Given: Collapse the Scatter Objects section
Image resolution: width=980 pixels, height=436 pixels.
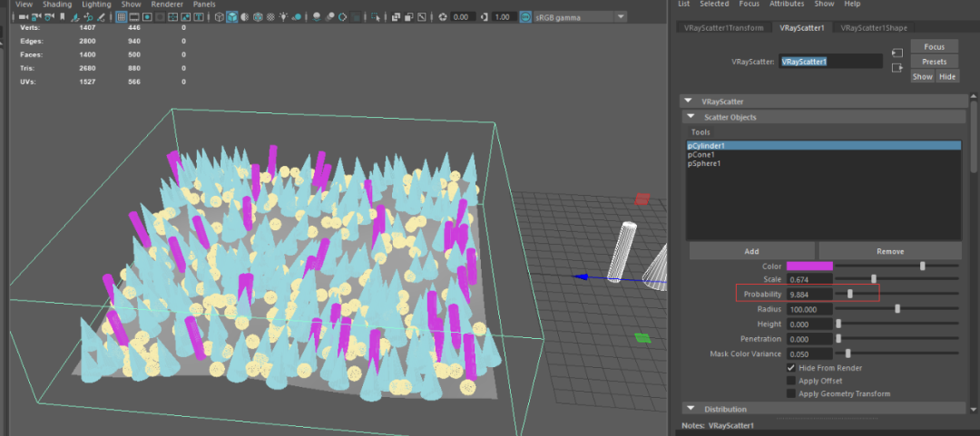Looking at the screenshot, I should [x=689, y=117].
